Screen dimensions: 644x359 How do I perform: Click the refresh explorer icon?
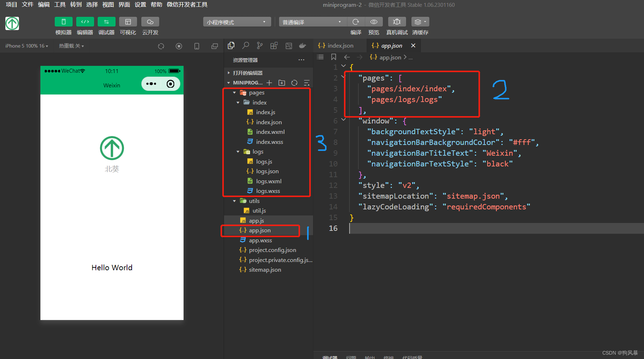[294, 83]
